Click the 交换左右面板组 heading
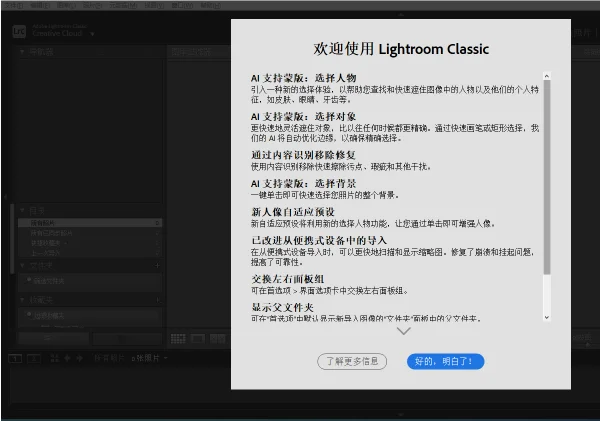This screenshot has height=421, width=600. [287, 279]
